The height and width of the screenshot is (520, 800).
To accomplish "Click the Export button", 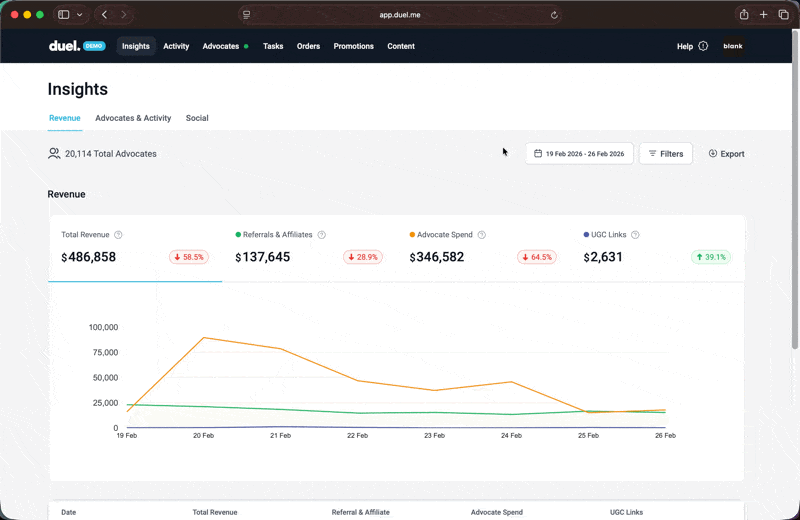I will click(x=726, y=154).
